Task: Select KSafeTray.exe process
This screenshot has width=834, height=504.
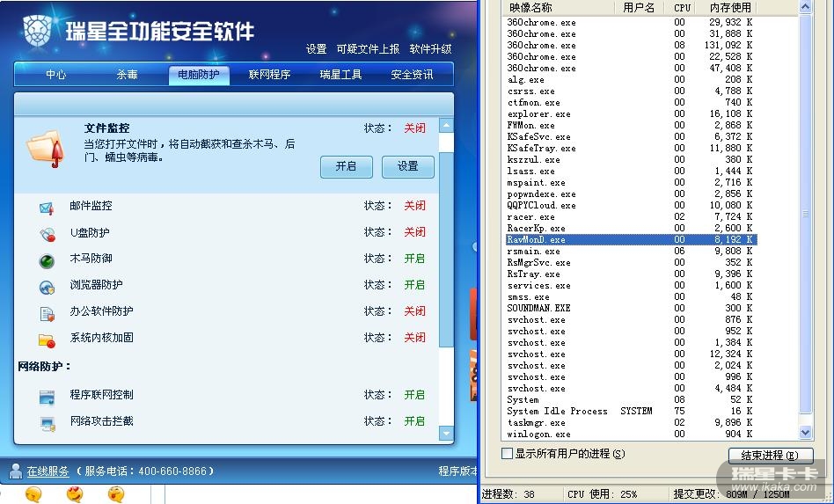Action: coord(630,149)
